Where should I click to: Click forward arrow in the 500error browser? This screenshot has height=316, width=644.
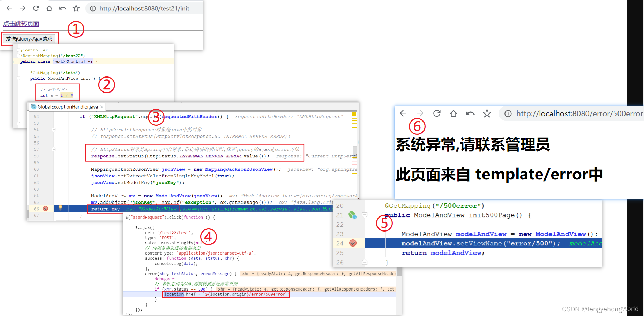(x=420, y=113)
